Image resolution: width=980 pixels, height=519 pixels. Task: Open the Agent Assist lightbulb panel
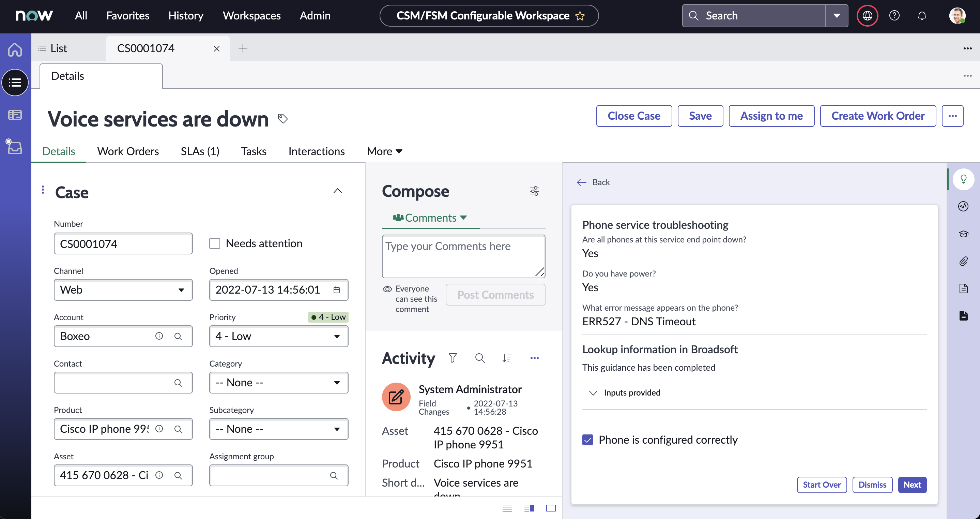964,179
